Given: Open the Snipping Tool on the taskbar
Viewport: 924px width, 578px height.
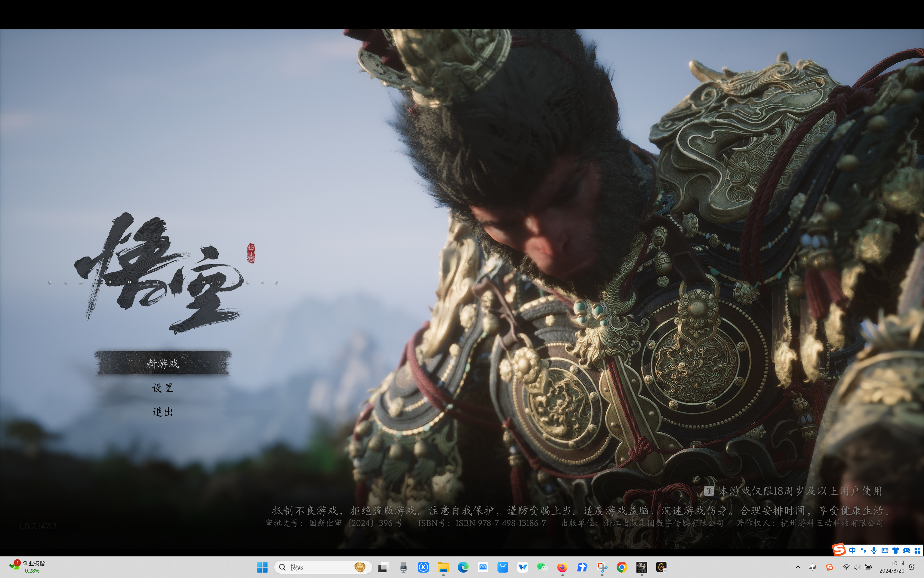Looking at the screenshot, I should pyautogui.click(x=602, y=567).
